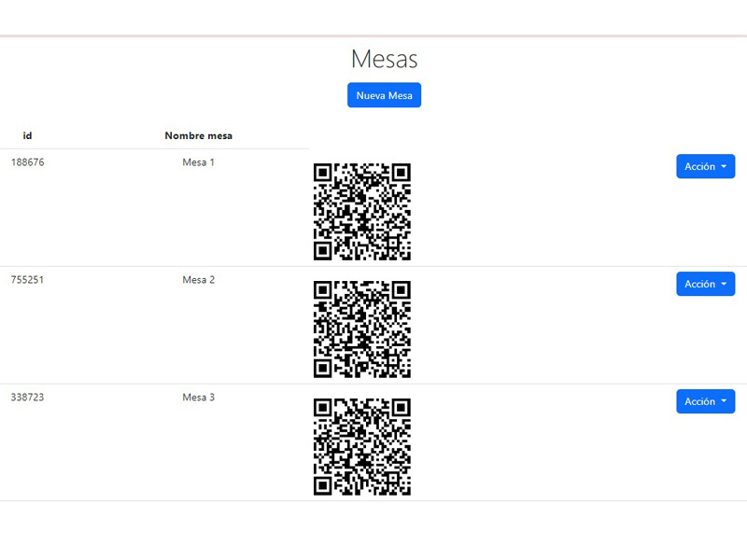Click the Mesa 2 name cell
The width and height of the screenshot is (747, 560).
tap(199, 280)
